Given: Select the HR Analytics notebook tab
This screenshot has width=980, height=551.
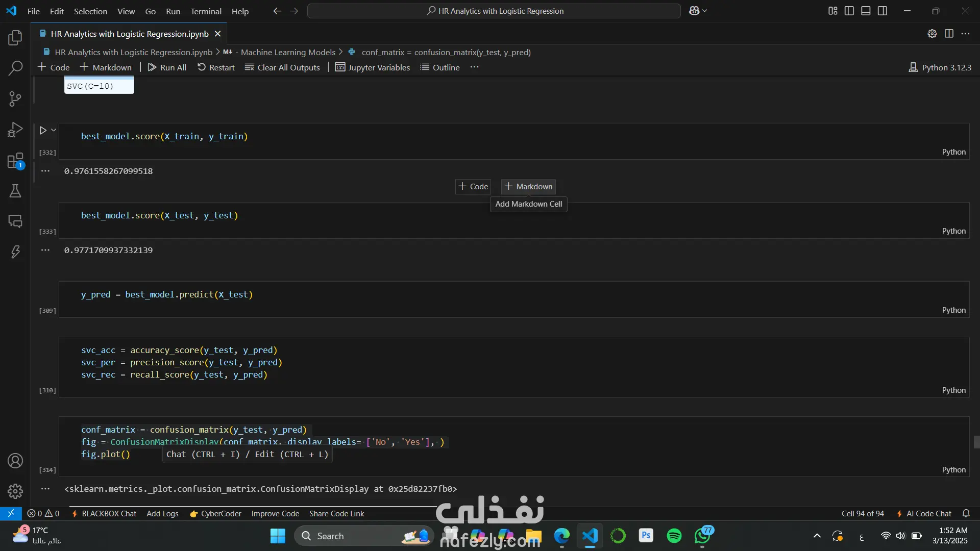Looking at the screenshot, I should (130, 34).
